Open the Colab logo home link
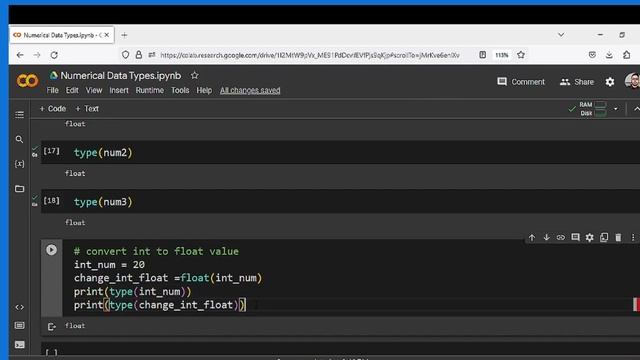Viewport: 640px width, 360px height. (27, 81)
